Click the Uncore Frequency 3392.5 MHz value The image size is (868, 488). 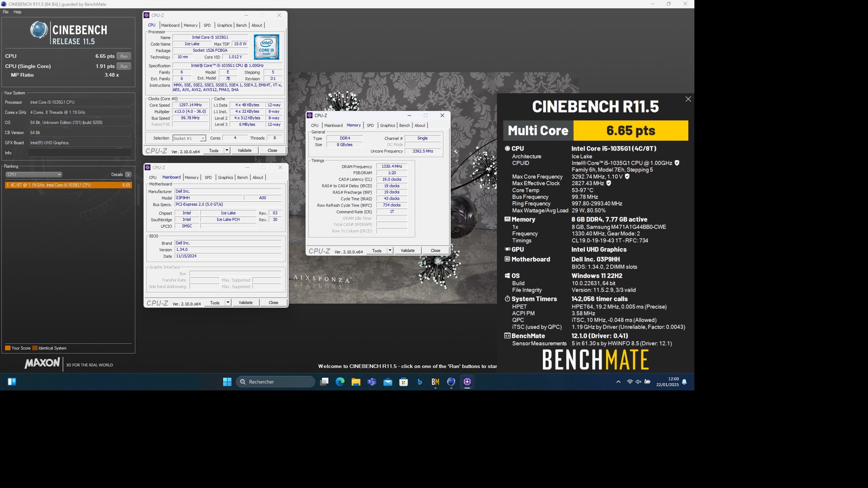click(423, 151)
